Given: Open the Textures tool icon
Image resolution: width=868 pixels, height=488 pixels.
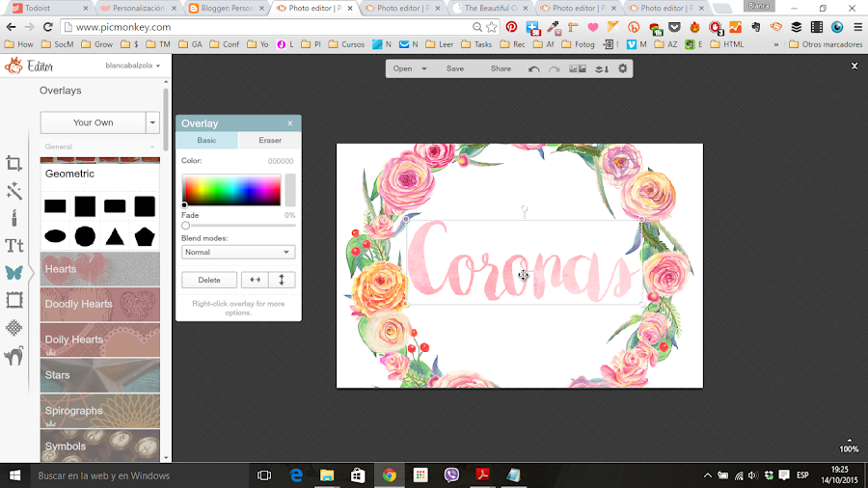Looking at the screenshot, I should pos(14,328).
